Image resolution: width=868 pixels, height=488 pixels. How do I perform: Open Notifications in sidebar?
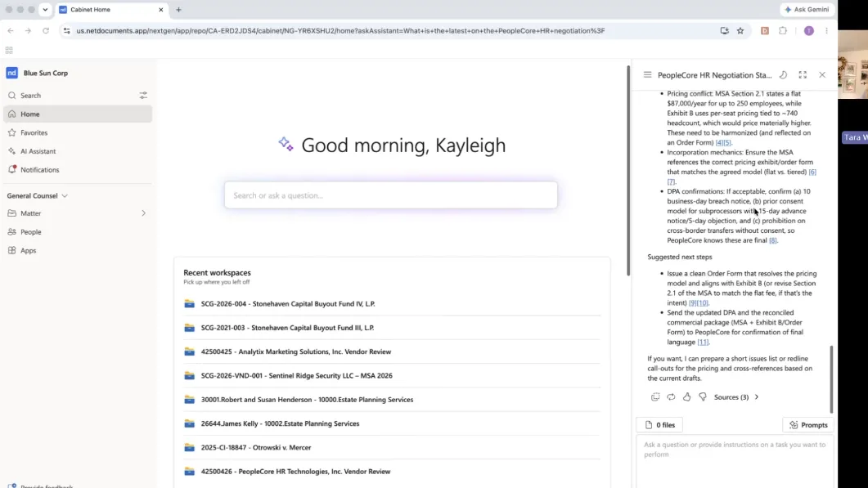coord(78,170)
